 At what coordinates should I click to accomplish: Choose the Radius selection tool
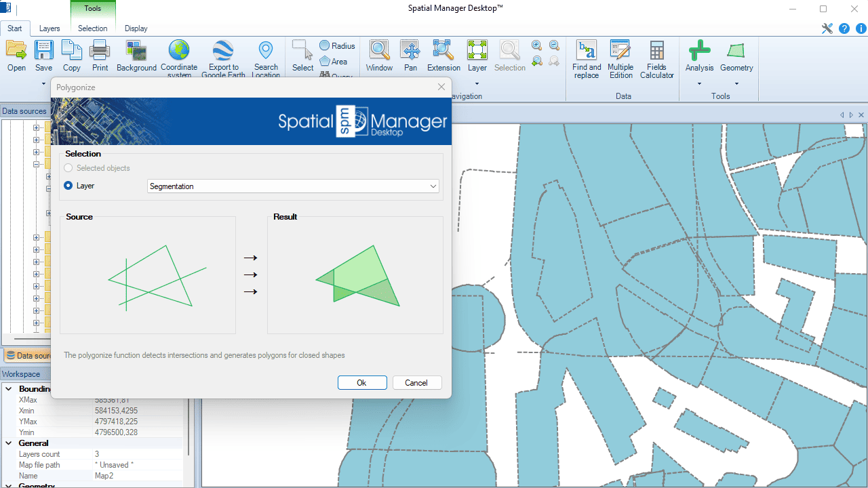pyautogui.click(x=337, y=45)
